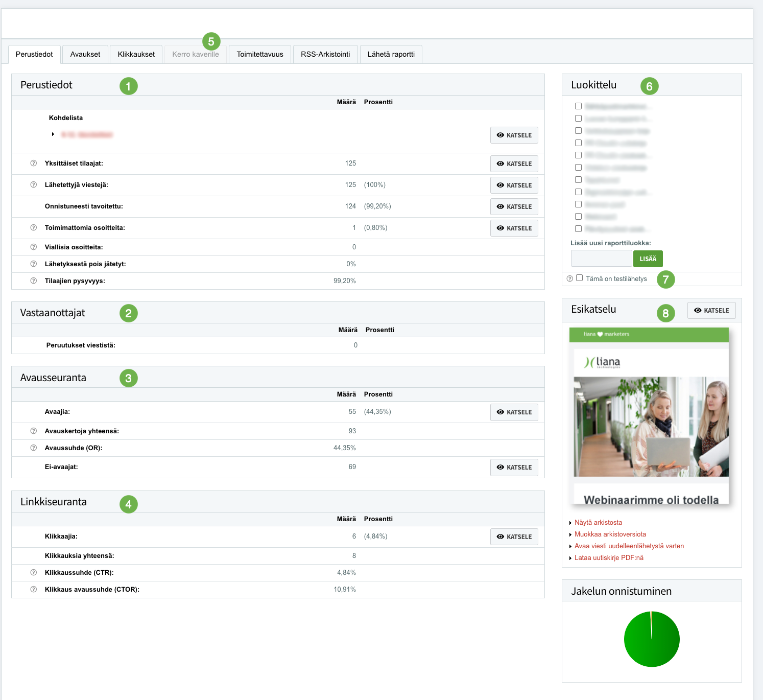Click help icon next to Klikkaus avaussuhde (CTOR)
Viewport: 763px width, 700px height.
[x=34, y=590]
